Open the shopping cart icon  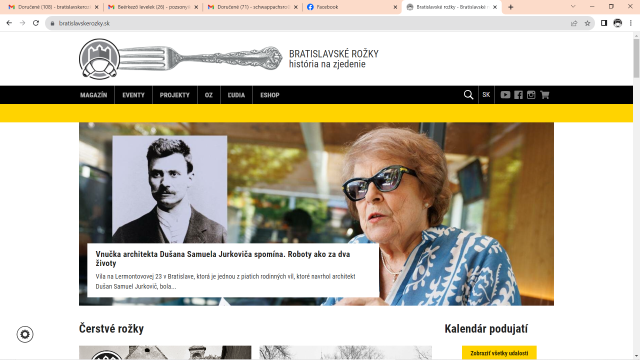[544, 95]
